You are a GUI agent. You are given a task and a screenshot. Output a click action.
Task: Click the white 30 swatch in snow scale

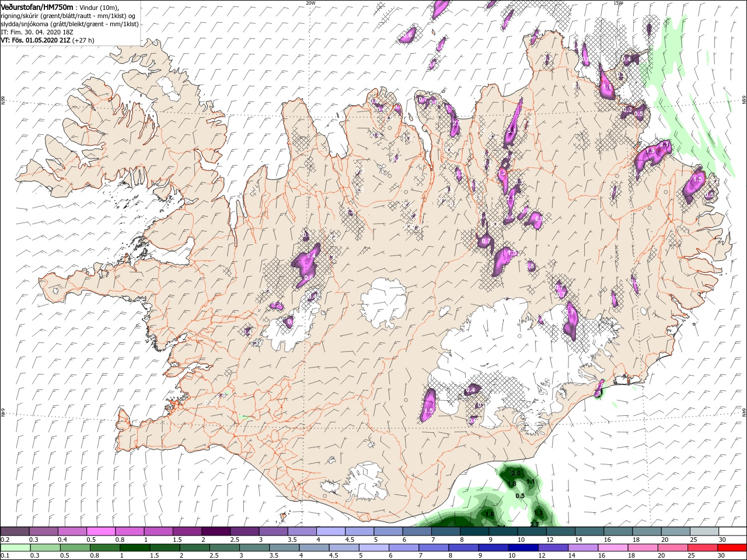(x=732, y=531)
